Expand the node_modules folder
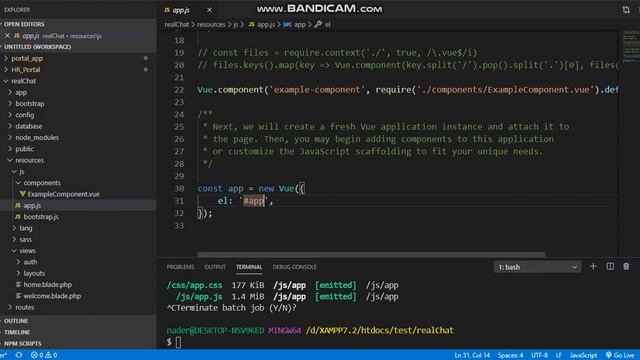This screenshot has height=360, width=640. (37, 138)
